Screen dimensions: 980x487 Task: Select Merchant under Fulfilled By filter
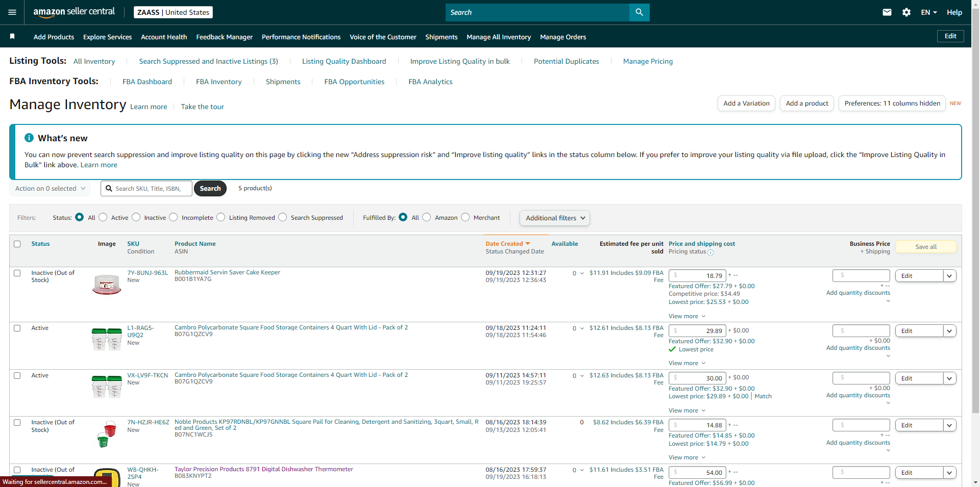coord(465,217)
